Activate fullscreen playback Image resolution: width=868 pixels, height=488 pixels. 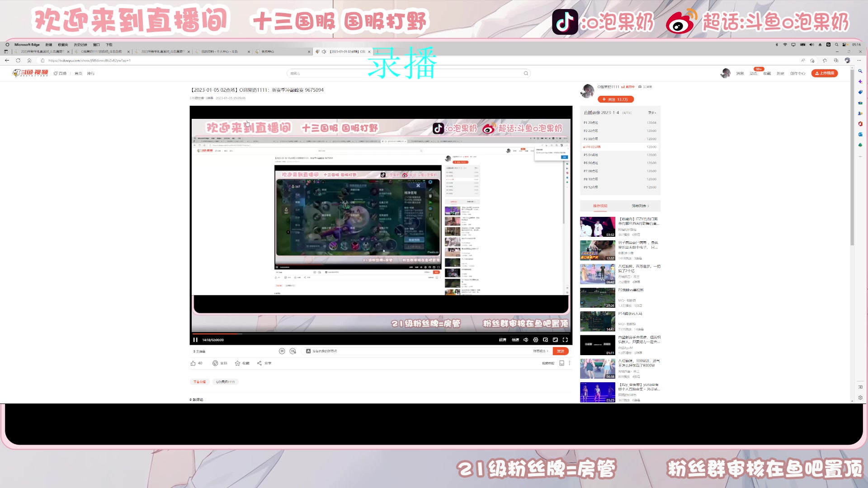click(566, 340)
